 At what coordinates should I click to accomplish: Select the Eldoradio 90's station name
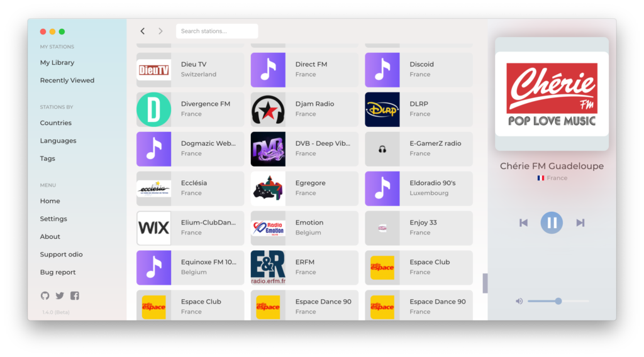(433, 183)
